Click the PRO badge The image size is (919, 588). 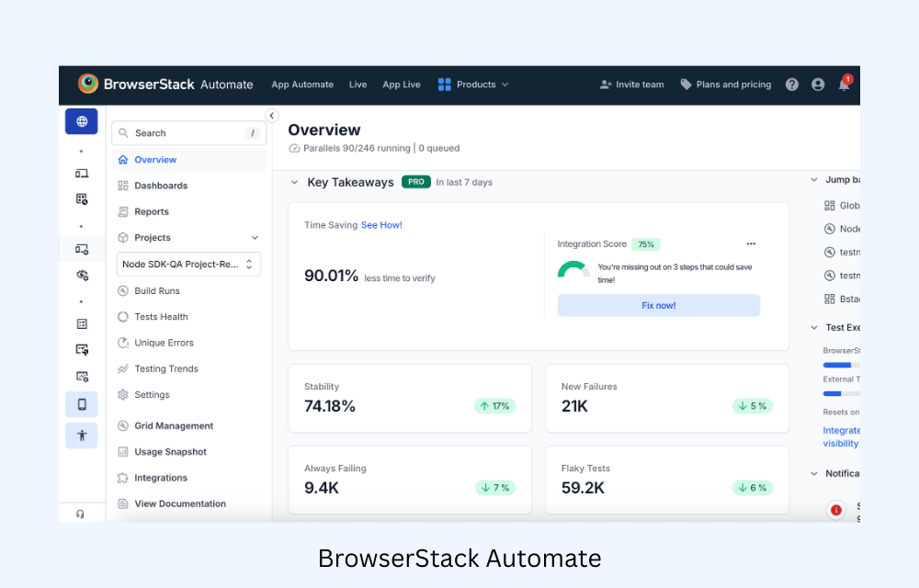[416, 182]
